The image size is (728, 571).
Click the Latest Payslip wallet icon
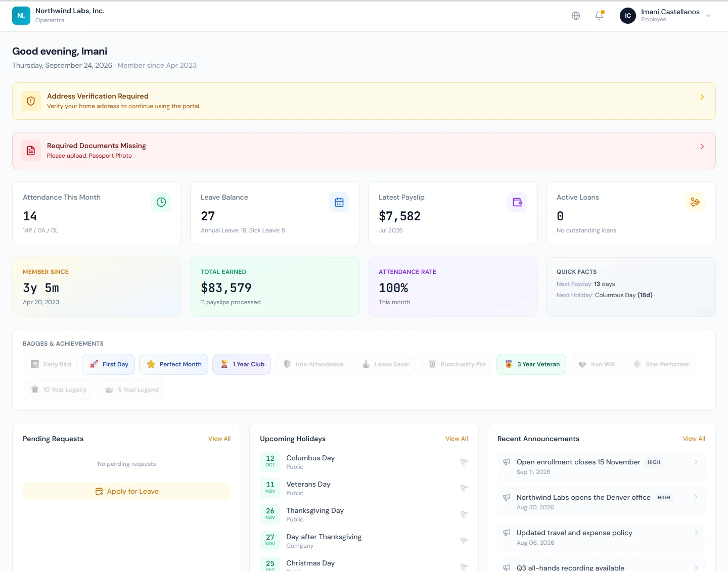pos(517,202)
